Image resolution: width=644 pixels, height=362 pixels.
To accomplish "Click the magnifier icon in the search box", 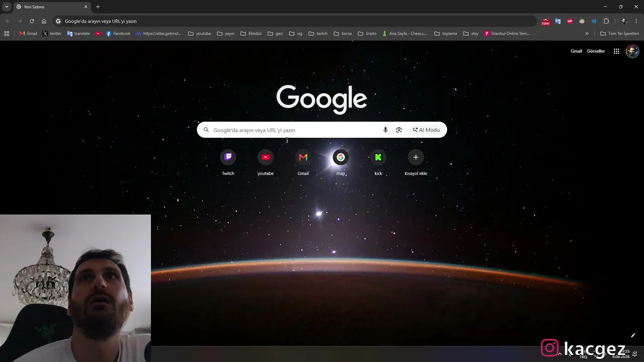I will (x=206, y=130).
